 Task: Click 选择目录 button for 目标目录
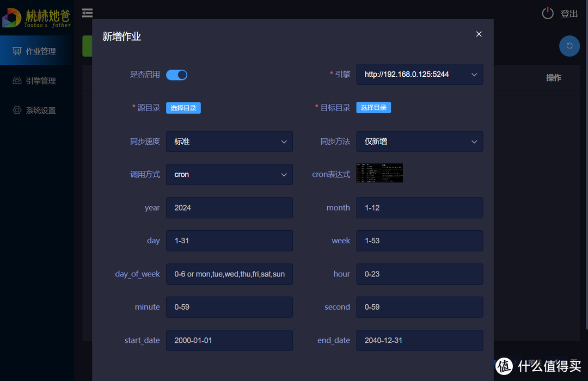(373, 108)
